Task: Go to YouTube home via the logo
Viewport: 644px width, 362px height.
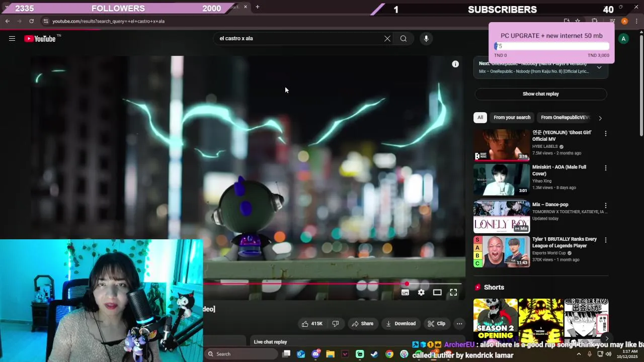Action: pyautogui.click(x=40, y=39)
